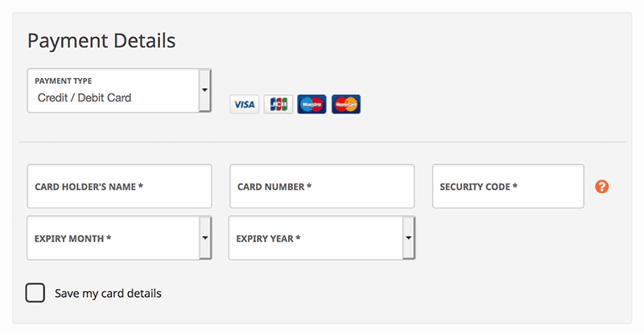The width and height of the screenshot is (644, 334).
Task: Open the orange security code help icon
Action: tap(601, 187)
